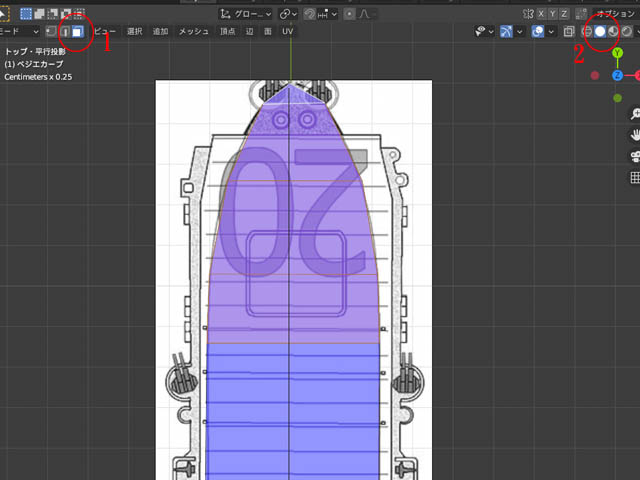Toggle auto merge vertices icon
Image resolution: width=640 pixels, height=480 pixels.
coord(581,14)
